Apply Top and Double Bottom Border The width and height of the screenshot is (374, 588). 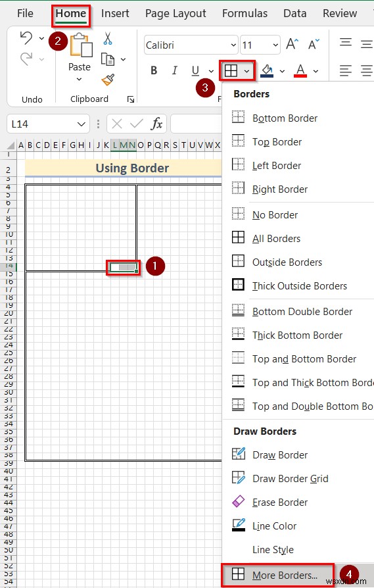(298, 406)
